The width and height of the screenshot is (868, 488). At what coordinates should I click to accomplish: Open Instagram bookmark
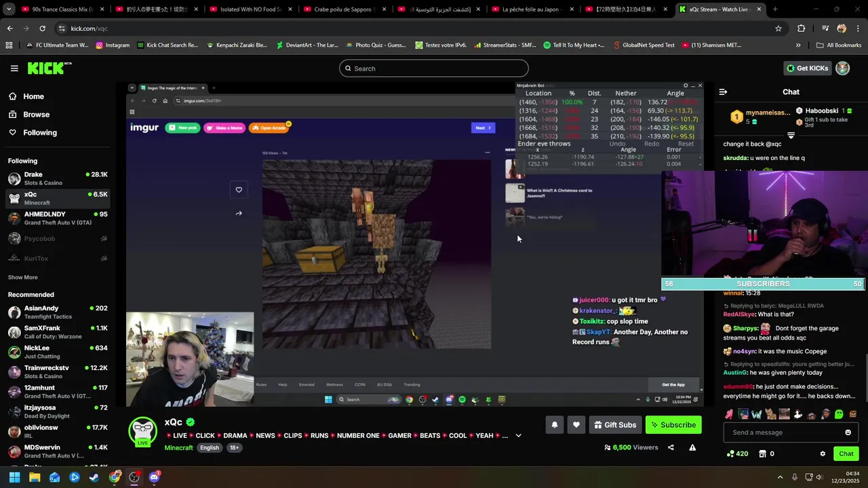pos(113,45)
